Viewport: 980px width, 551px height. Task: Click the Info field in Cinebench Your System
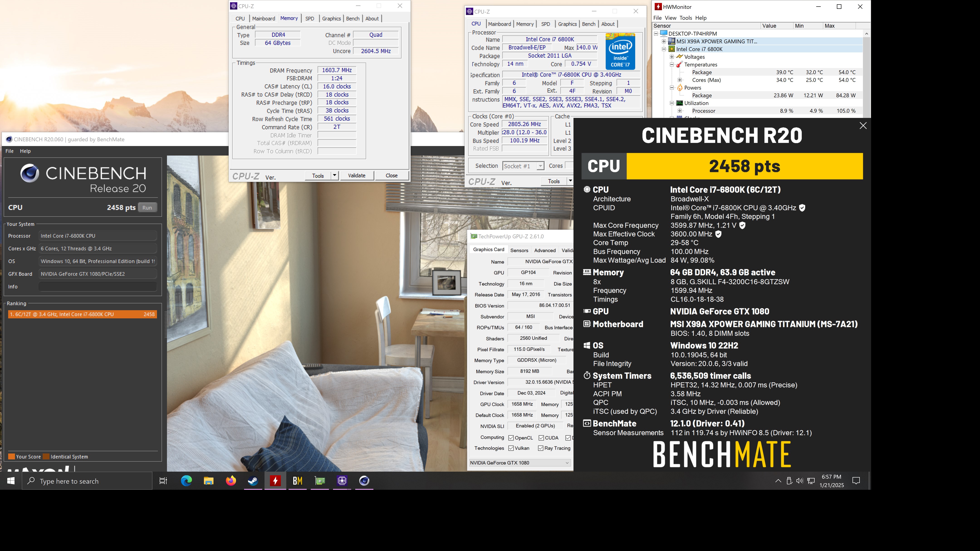98,287
